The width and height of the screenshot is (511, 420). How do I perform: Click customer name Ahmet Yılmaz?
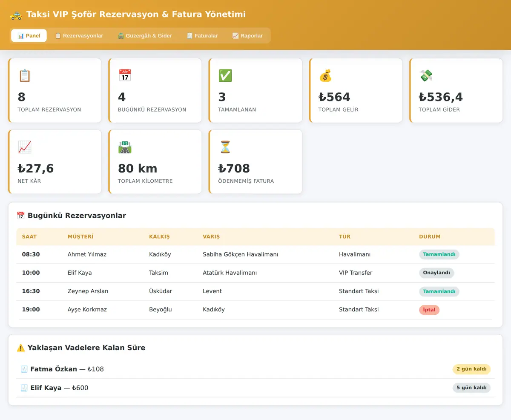tap(87, 254)
